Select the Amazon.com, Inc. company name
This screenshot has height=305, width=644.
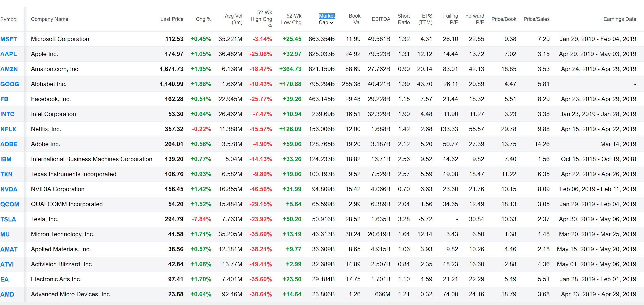pos(55,69)
